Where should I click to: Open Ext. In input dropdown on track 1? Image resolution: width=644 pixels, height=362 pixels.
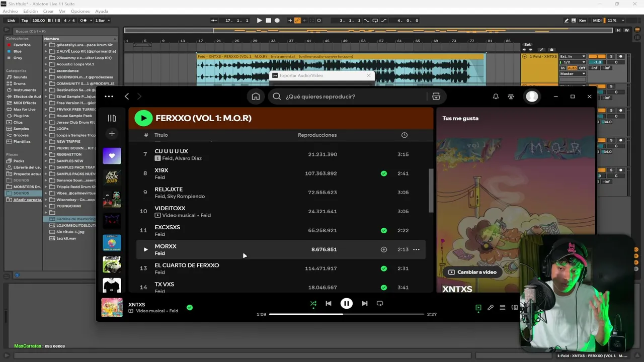(x=573, y=56)
